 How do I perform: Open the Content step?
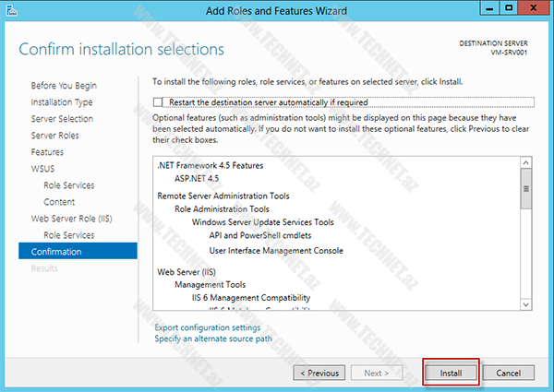pos(59,202)
